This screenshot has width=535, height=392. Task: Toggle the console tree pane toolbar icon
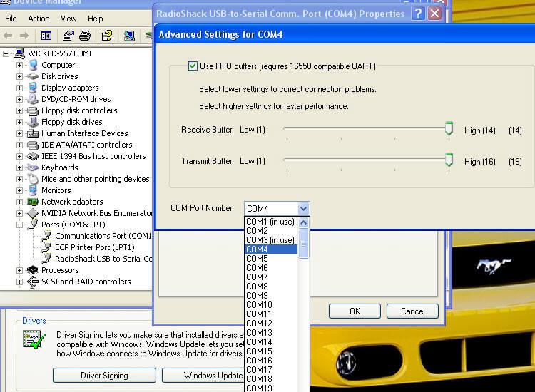pyautogui.click(x=46, y=36)
